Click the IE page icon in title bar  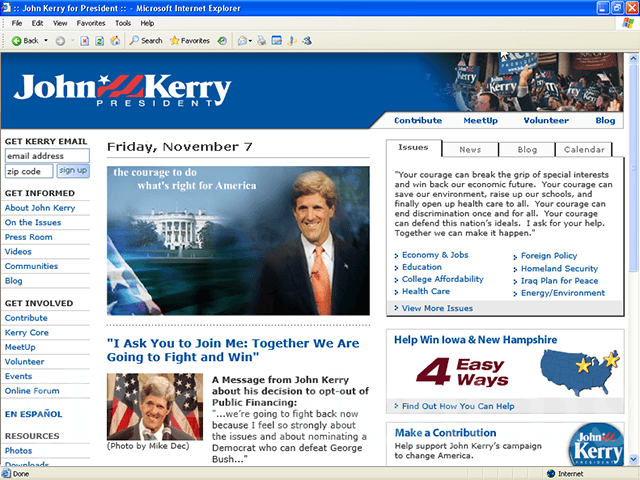point(6,8)
